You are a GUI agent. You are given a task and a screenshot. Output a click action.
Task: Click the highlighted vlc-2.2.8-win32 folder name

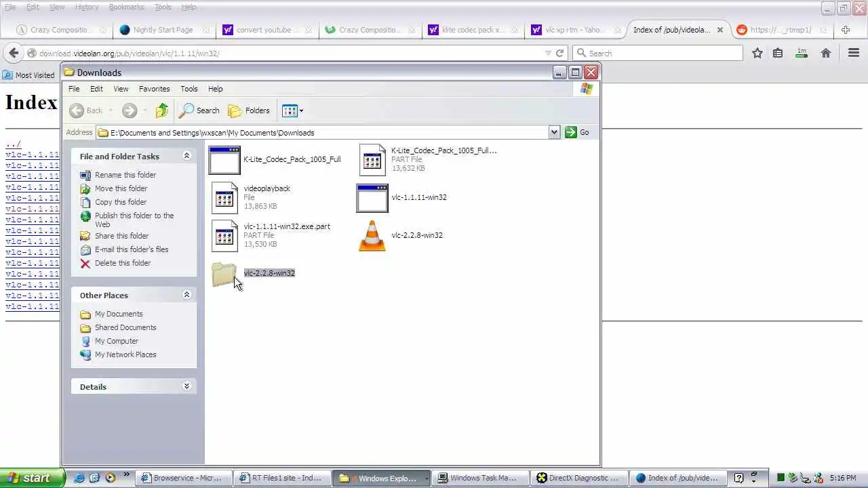pos(269,273)
